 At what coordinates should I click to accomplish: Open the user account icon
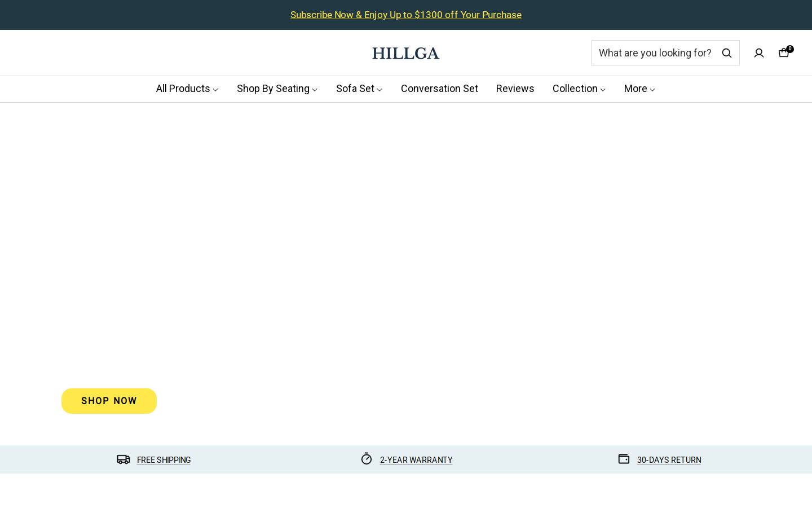(x=759, y=53)
